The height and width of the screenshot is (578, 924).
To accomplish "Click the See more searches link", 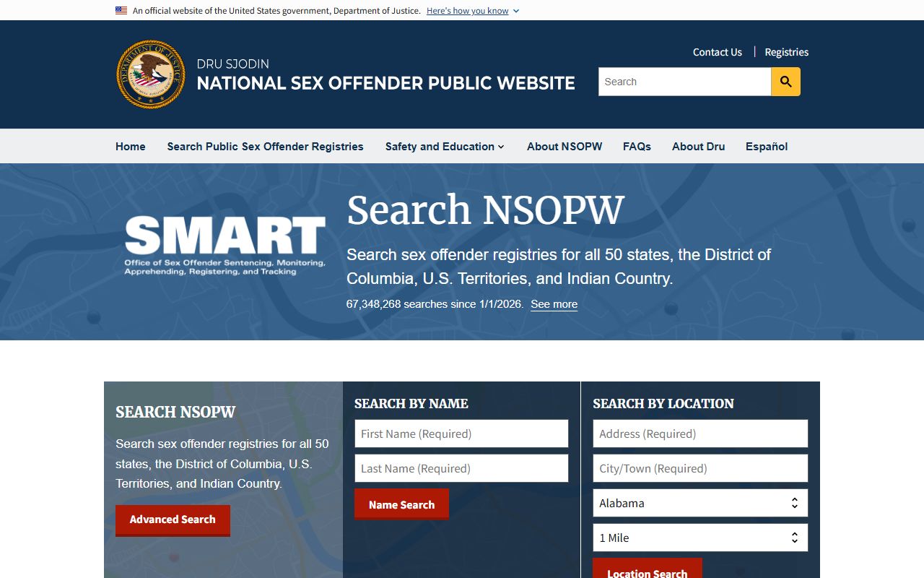I will pos(554,304).
